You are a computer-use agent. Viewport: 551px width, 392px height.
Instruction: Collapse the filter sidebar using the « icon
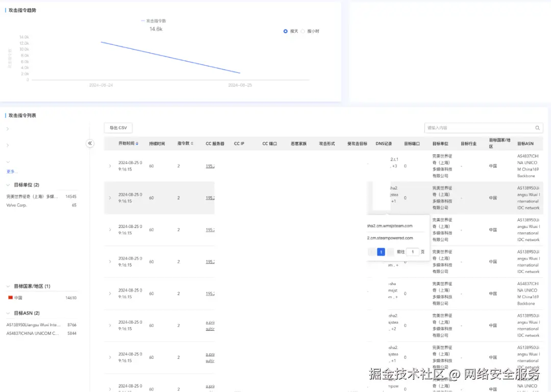(90, 144)
